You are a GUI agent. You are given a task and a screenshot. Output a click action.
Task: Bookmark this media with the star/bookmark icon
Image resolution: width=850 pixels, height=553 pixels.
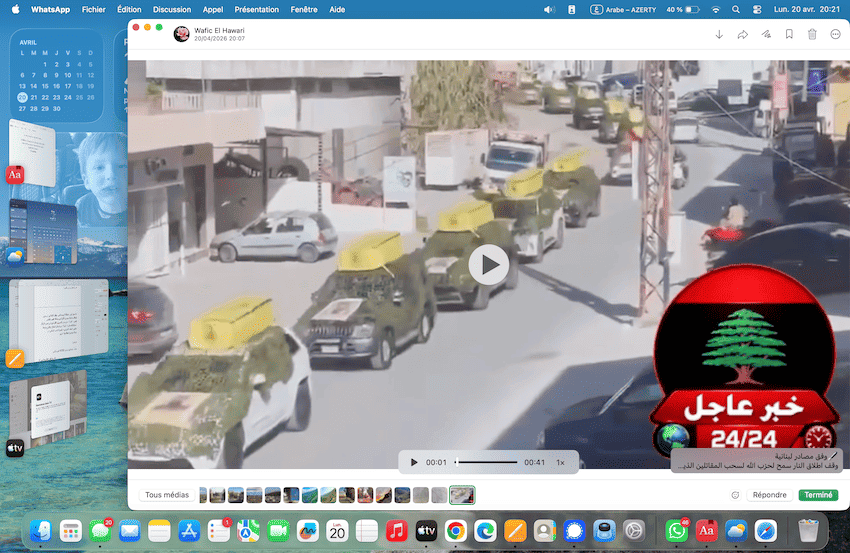tap(789, 34)
